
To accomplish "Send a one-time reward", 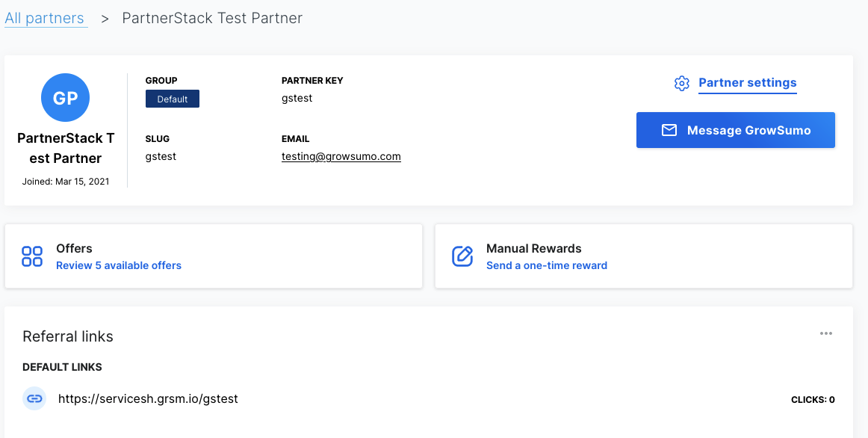I will [547, 265].
